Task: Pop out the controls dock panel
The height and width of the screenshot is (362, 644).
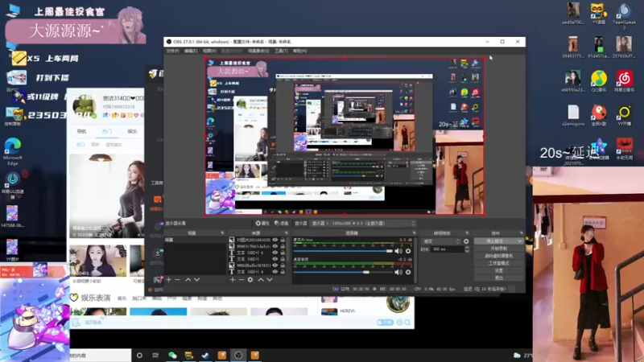Action: point(521,232)
